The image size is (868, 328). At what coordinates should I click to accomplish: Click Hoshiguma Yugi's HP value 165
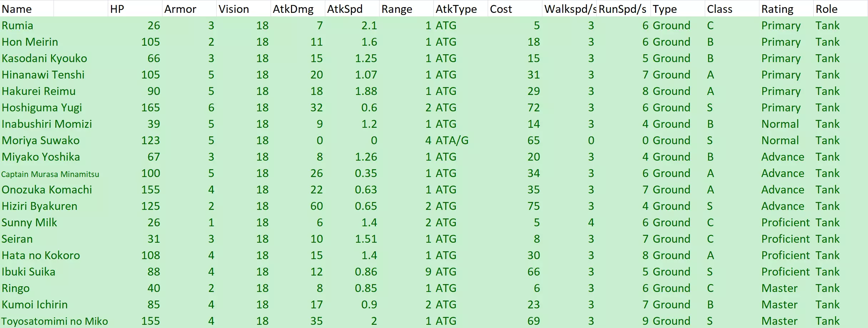click(150, 107)
